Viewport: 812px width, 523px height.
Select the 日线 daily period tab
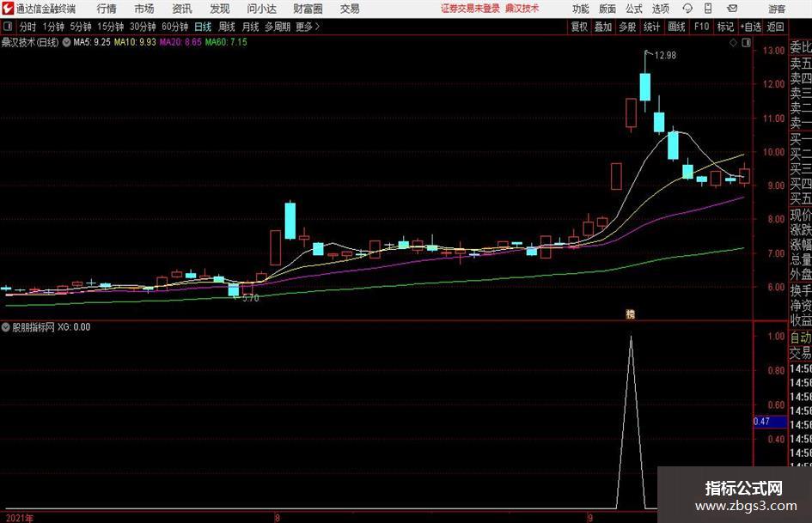[203, 27]
